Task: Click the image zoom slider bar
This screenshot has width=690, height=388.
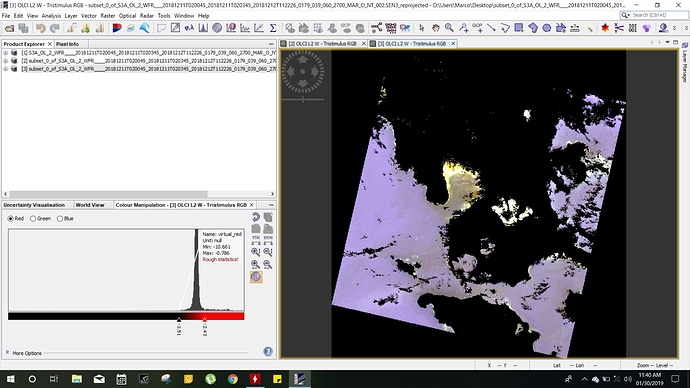Action: 303,100
